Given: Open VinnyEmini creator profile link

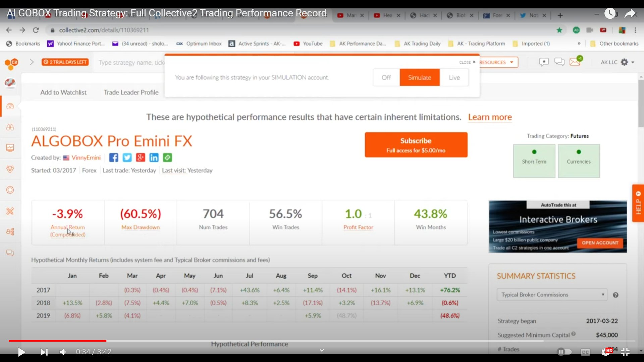Looking at the screenshot, I should coord(86,158).
